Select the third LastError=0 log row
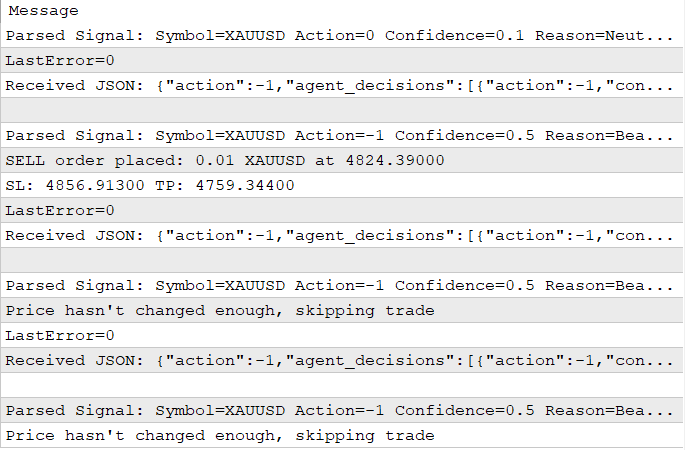This screenshot has width=685, height=450. (60, 335)
